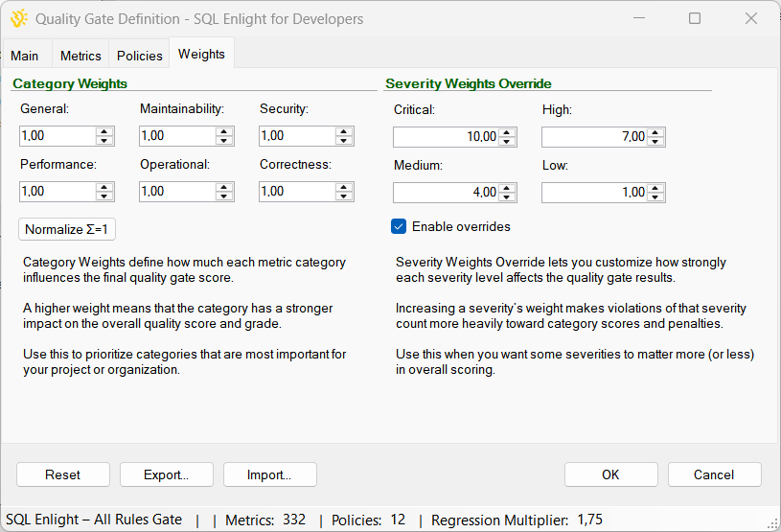Increase the General weight with up arrow
The image size is (781, 532).
click(104, 131)
